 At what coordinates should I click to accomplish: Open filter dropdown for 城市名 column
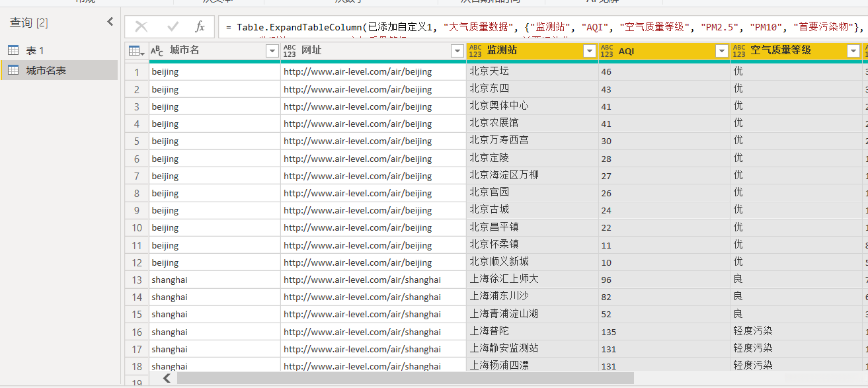coord(272,51)
